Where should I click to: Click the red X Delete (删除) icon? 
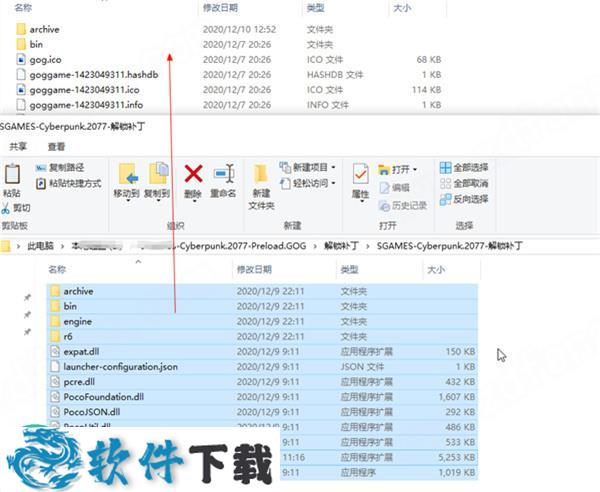(194, 174)
